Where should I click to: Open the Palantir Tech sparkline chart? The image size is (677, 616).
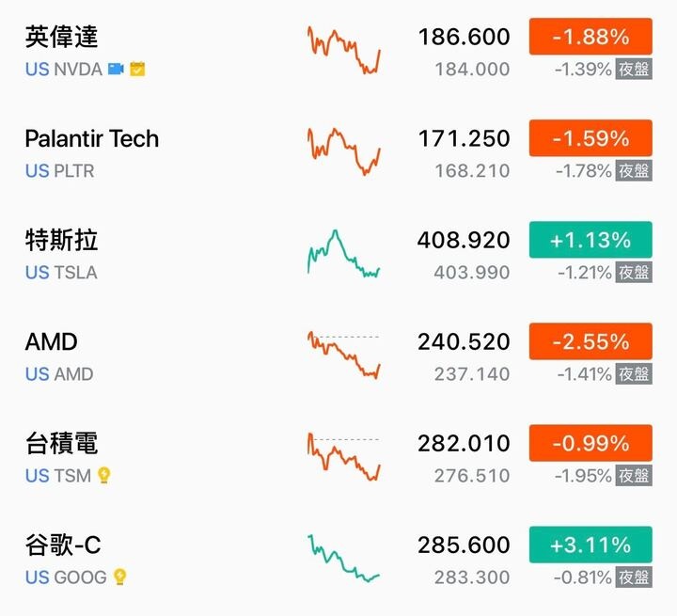[x=344, y=151]
